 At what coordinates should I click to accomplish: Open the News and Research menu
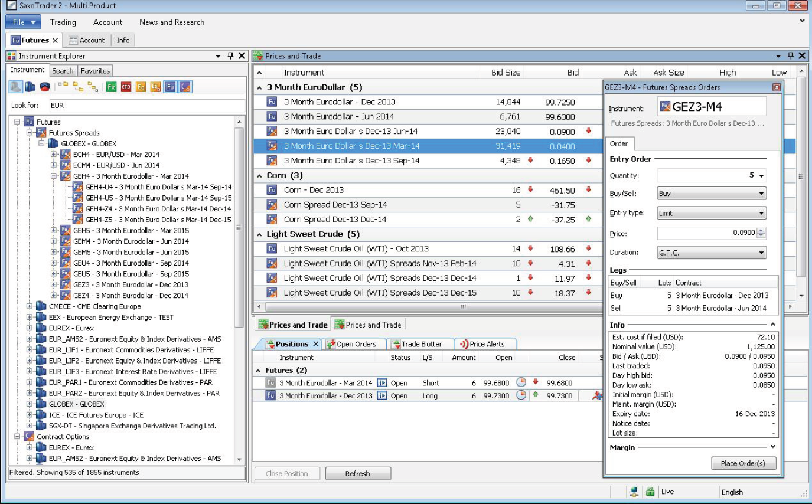point(172,22)
